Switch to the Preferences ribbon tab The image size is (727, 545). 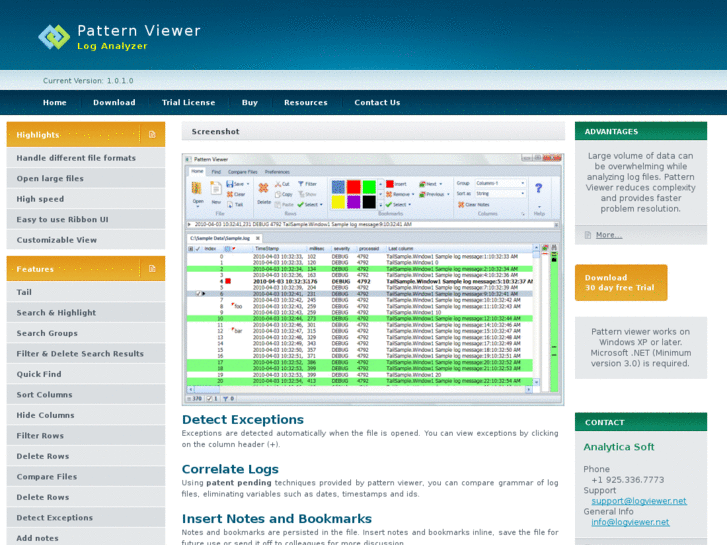277,172
